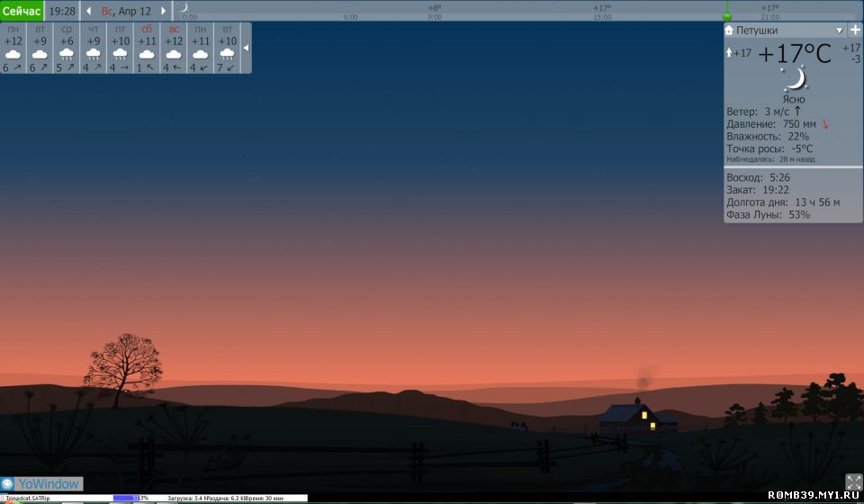The width and height of the screenshot is (864, 504).
Task: Click the feels-like person icon
Action: [729, 53]
